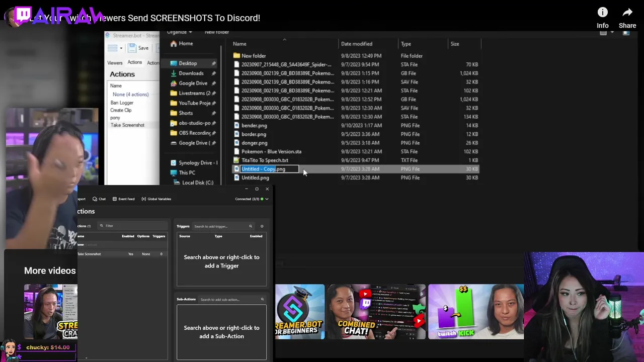Click the Save floppy icon in Streamer.bot
Image resolution: width=644 pixels, height=362 pixels.
pyautogui.click(x=132, y=48)
